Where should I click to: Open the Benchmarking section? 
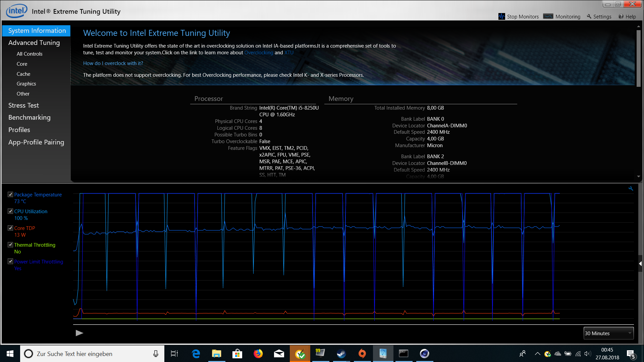(x=30, y=117)
